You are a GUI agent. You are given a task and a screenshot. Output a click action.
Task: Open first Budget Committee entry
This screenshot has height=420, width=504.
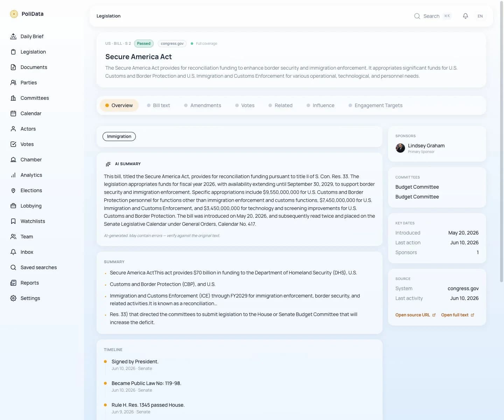[417, 187]
